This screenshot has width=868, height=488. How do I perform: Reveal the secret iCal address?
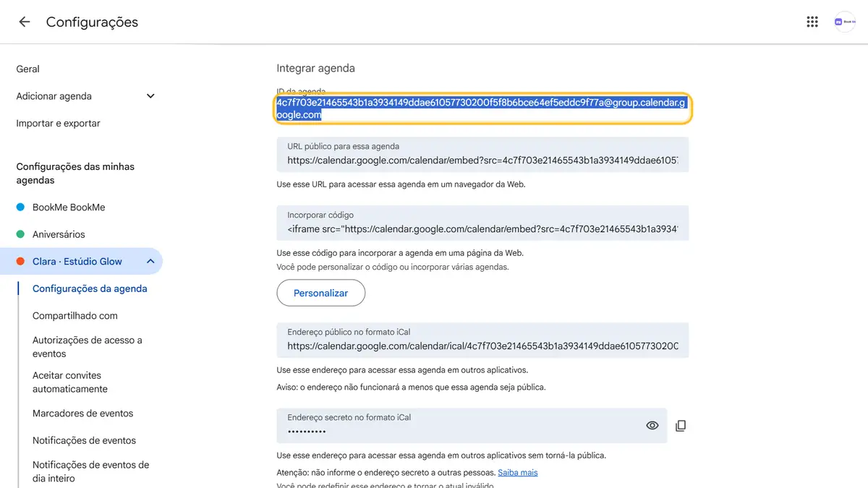point(652,426)
